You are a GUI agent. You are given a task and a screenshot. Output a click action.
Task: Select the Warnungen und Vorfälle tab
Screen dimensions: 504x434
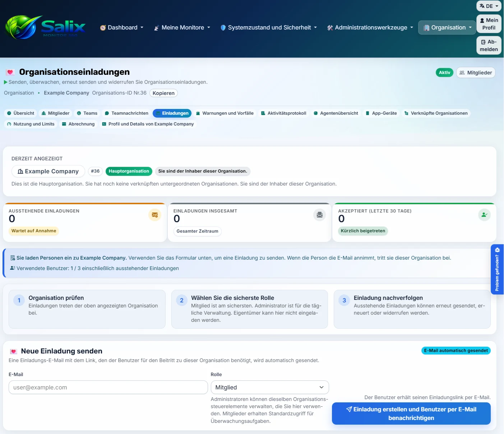tap(225, 113)
